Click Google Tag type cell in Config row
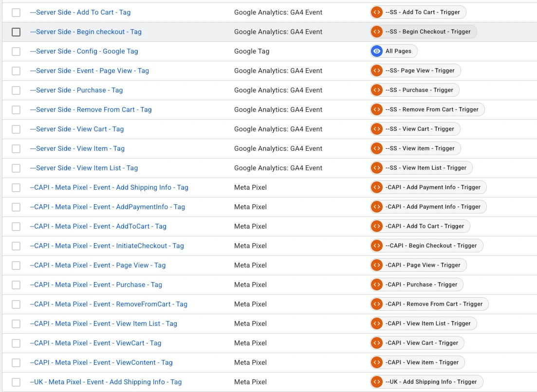 [x=252, y=51]
